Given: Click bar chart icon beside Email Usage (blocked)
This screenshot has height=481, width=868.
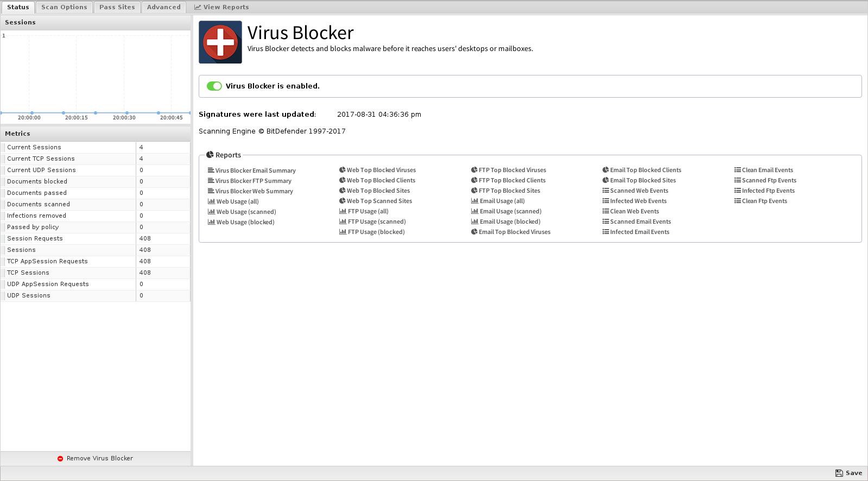Looking at the screenshot, I should point(474,221).
